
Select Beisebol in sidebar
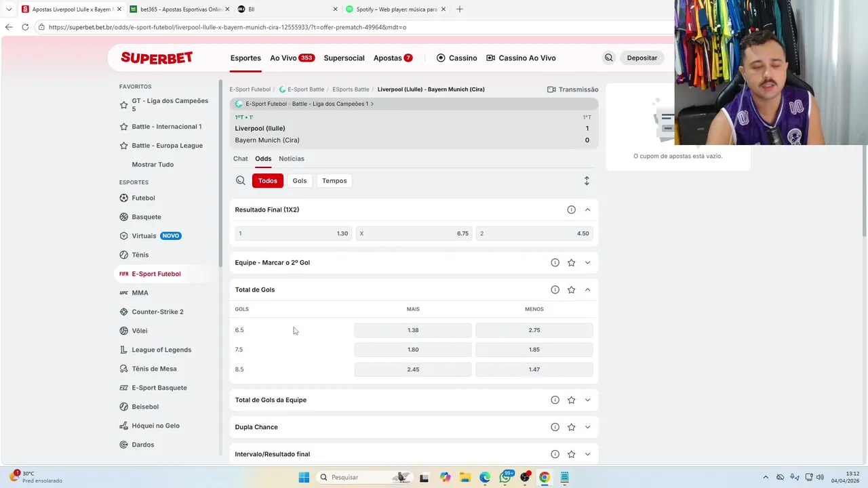coord(145,407)
